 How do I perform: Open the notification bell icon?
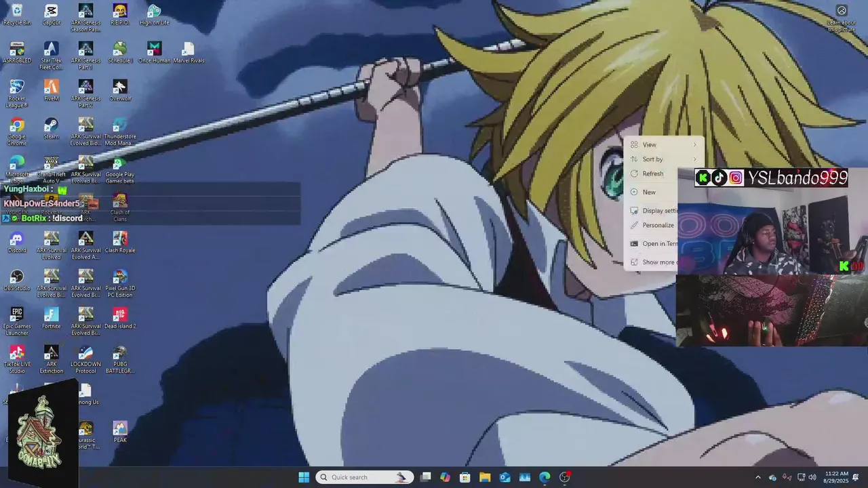856,477
